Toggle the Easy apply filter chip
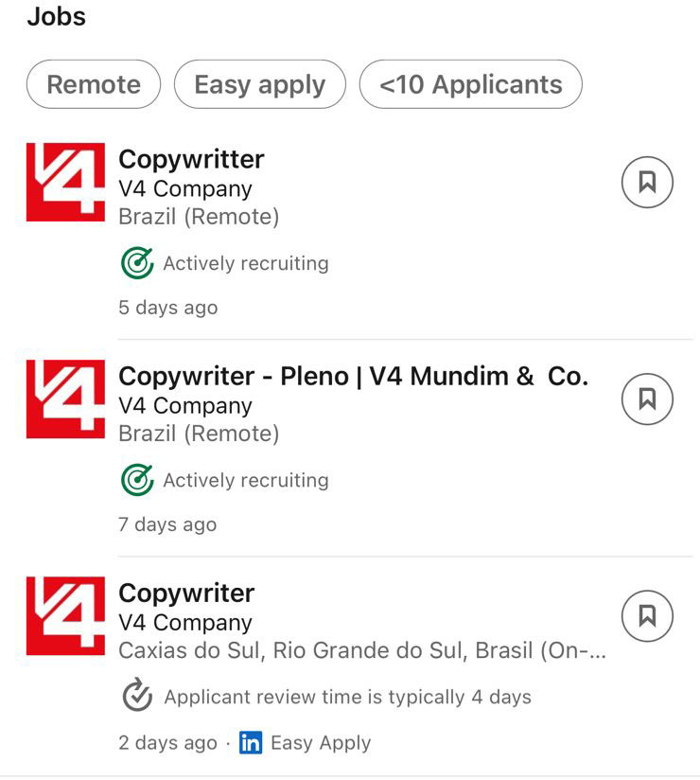 pyautogui.click(x=259, y=84)
